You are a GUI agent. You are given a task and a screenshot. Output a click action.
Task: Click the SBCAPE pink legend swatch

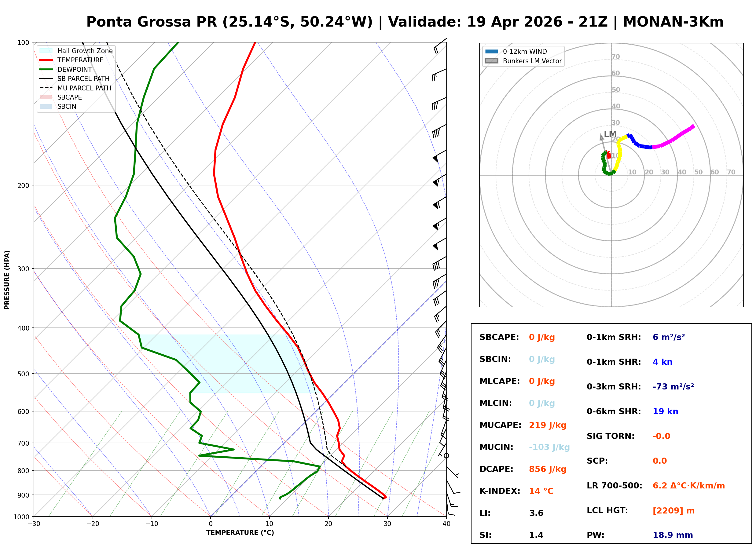click(x=46, y=97)
